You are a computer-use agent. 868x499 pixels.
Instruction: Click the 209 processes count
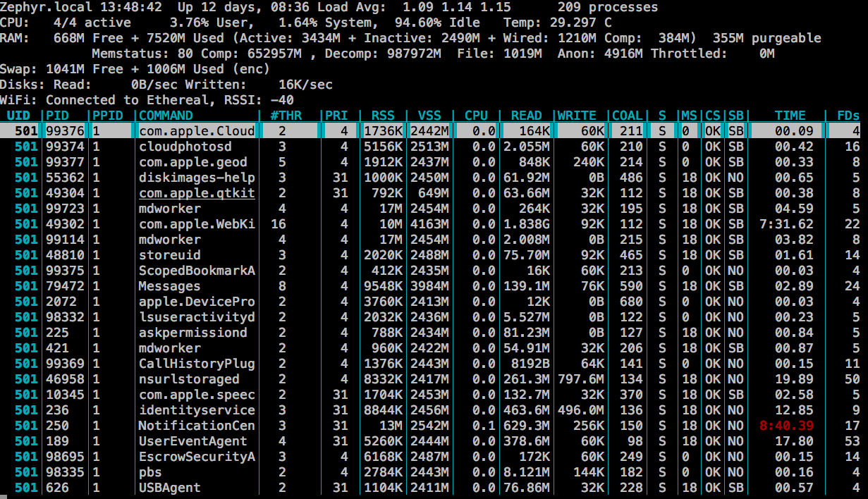click(x=607, y=7)
